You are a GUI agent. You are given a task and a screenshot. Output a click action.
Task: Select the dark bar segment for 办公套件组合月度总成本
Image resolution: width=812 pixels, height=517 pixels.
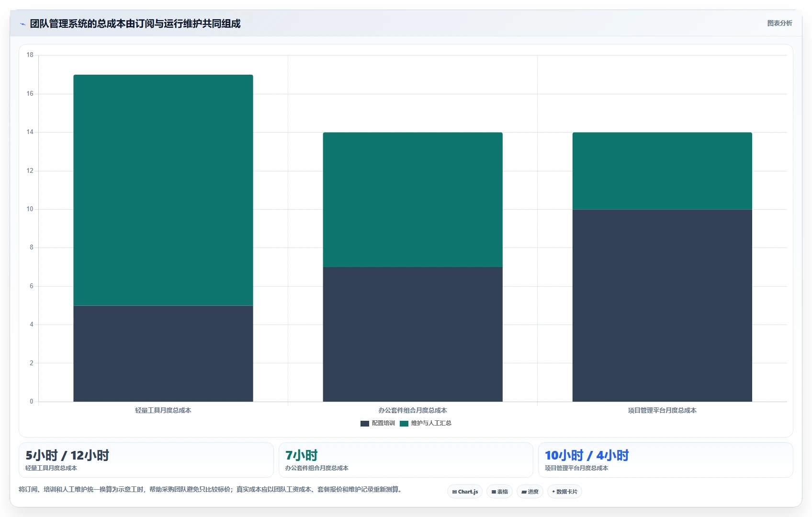coord(413,334)
